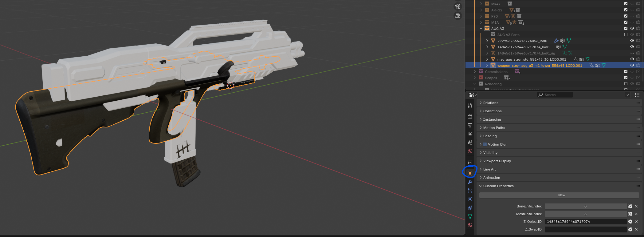Switch viewport perspective/orthographic grid icon

pyautogui.click(x=458, y=16)
